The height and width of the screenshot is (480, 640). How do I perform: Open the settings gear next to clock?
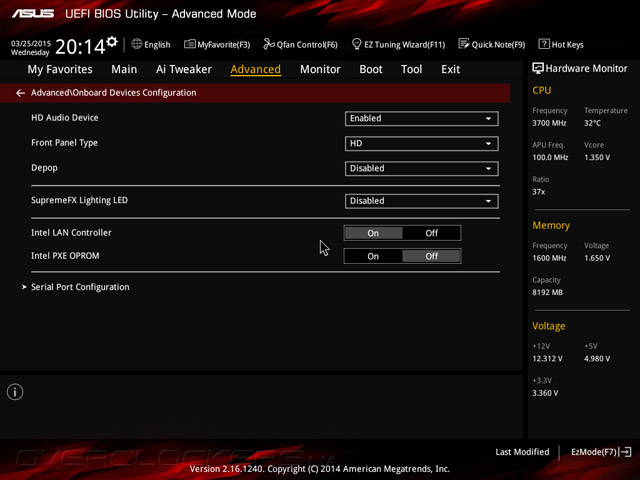112,42
